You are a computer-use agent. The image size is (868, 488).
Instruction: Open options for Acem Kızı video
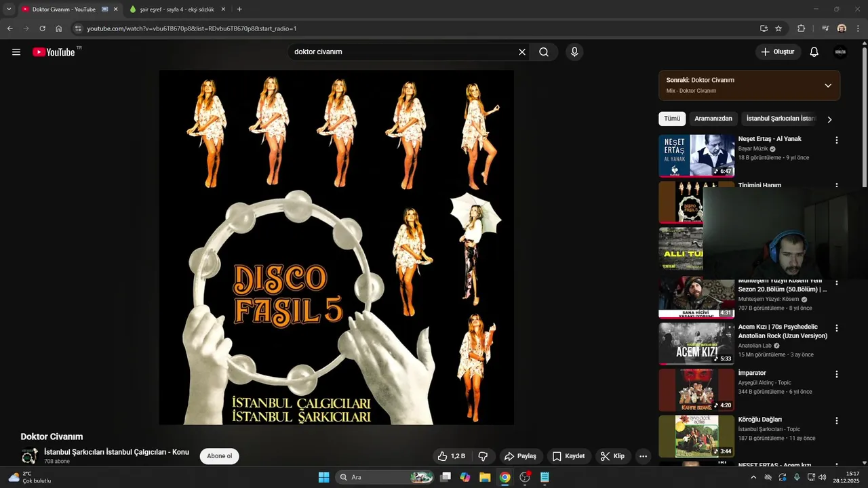[x=837, y=328]
